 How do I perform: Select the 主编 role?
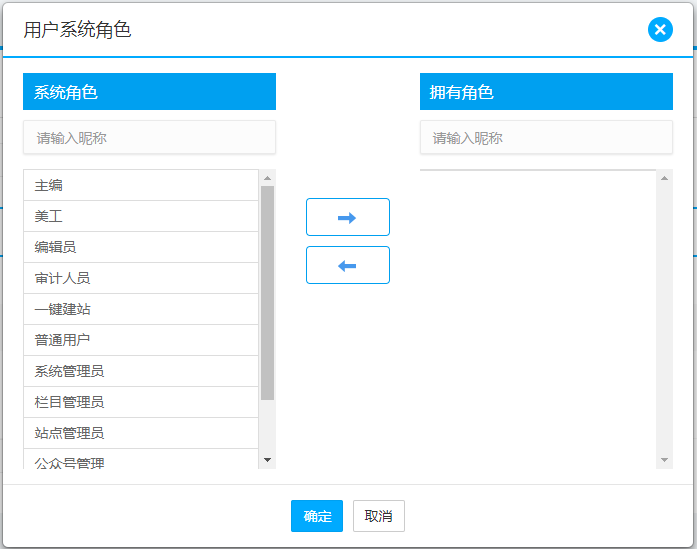point(141,186)
